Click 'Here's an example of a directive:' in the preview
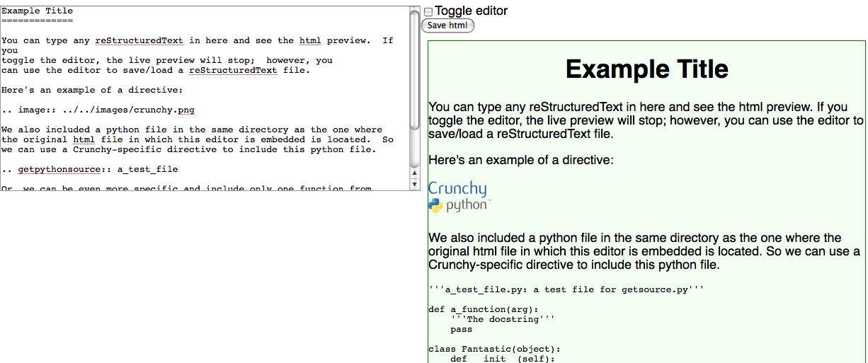This screenshot has width=868, height=363. coord(521,161)
